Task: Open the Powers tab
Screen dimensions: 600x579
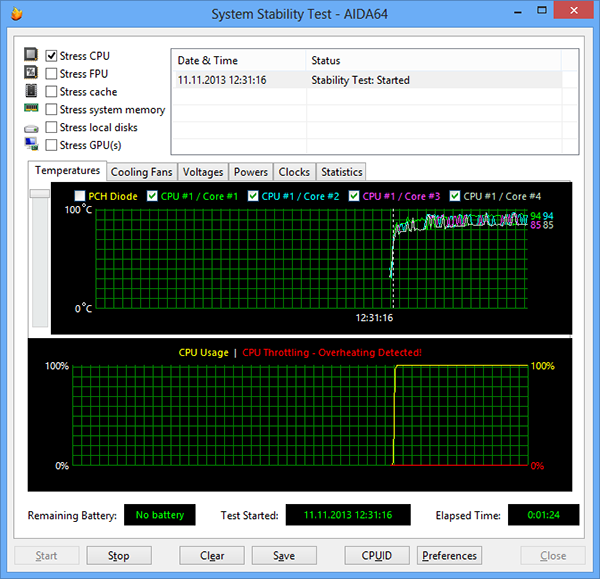Action: click(x=251, y=172)
